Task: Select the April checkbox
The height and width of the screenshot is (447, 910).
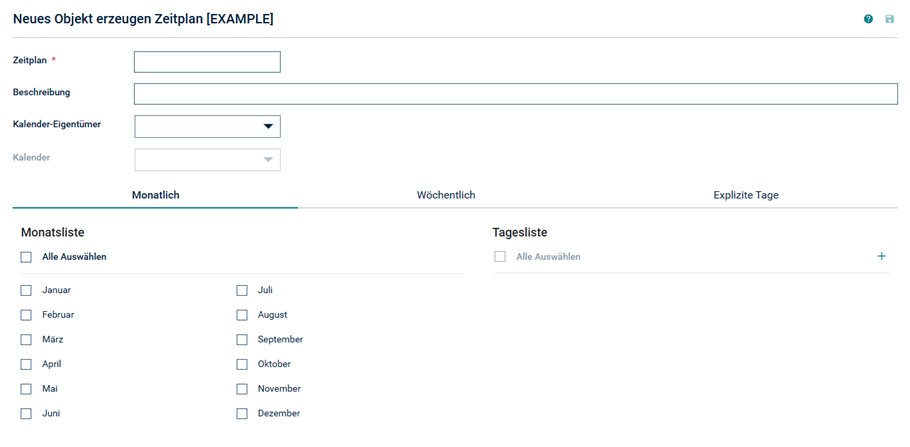Action: coord(26,365)
